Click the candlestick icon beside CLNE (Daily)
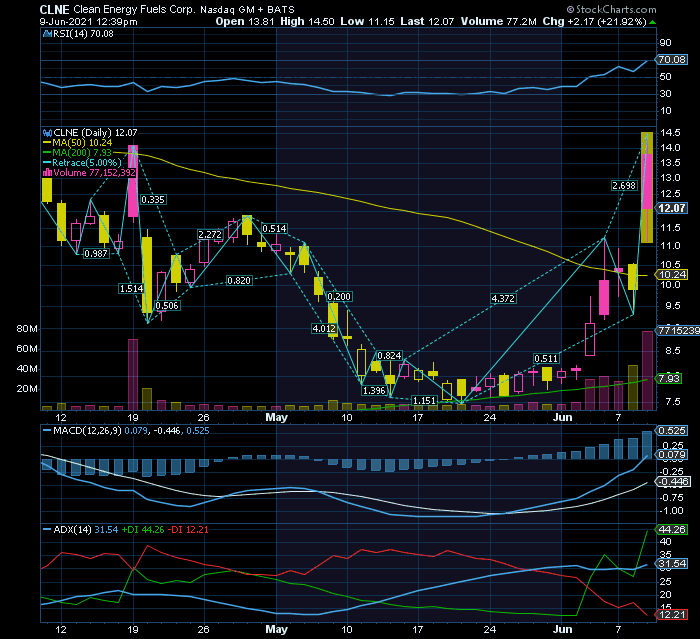This screenshot has width=700, height=639. pos(47,133)
